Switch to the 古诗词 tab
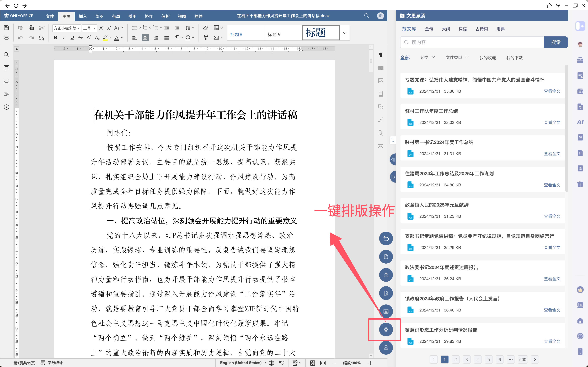This screenshot has width=588, height=367. pyautogui.click(x=482, y=29)
